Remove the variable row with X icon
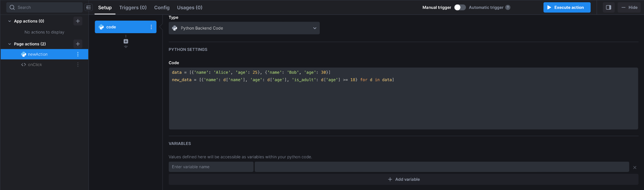Viewport: 644px width, 190px height. pyautogui.click(x=635, y=167)
